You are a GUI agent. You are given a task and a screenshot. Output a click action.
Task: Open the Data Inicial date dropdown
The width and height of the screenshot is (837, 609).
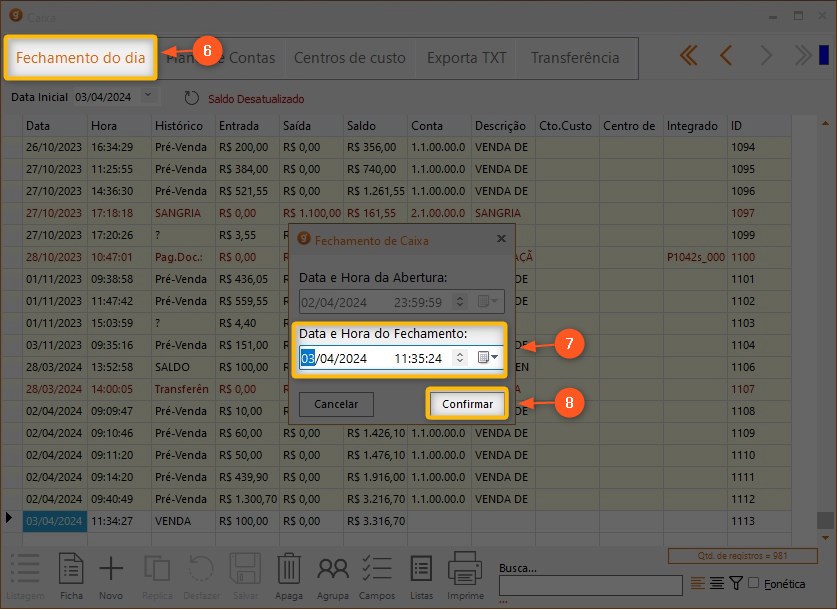pos(149,96)
